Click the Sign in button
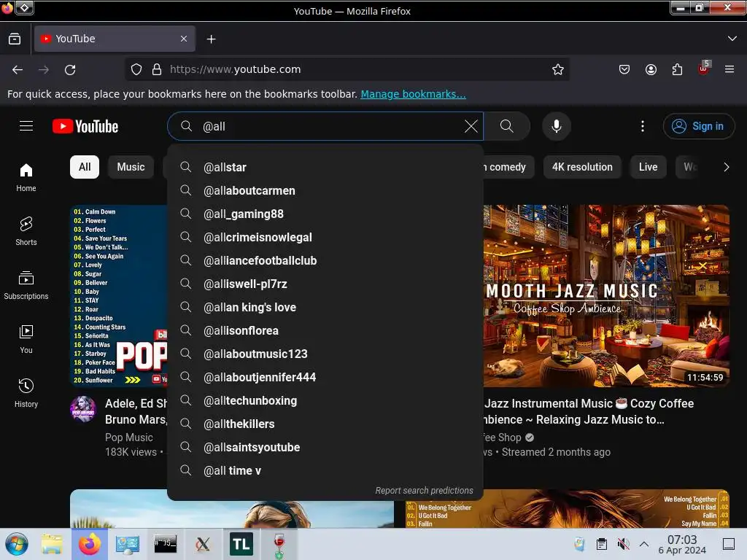This screenshot has width=747, height=560. [x=698, y=126]
